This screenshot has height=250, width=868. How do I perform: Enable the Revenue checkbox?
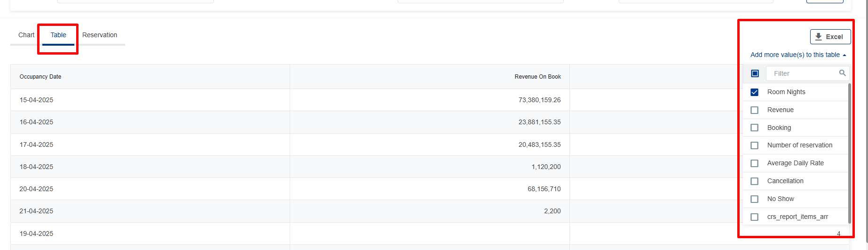click(755, 110)
